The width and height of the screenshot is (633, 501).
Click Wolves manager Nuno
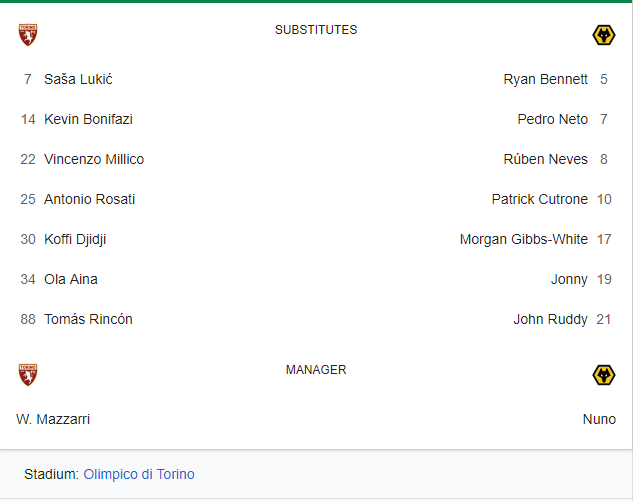599,419
